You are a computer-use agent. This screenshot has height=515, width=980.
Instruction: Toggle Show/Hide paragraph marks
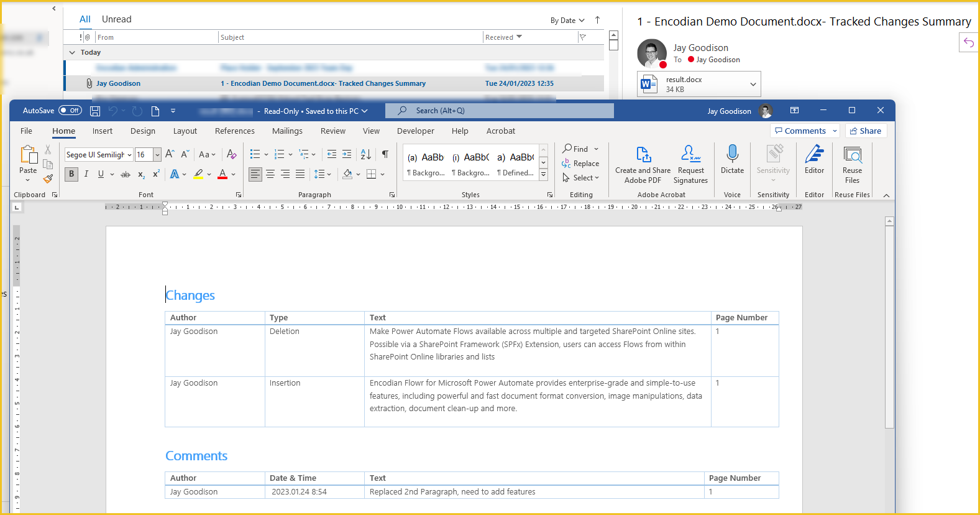(x=385, y=154)
